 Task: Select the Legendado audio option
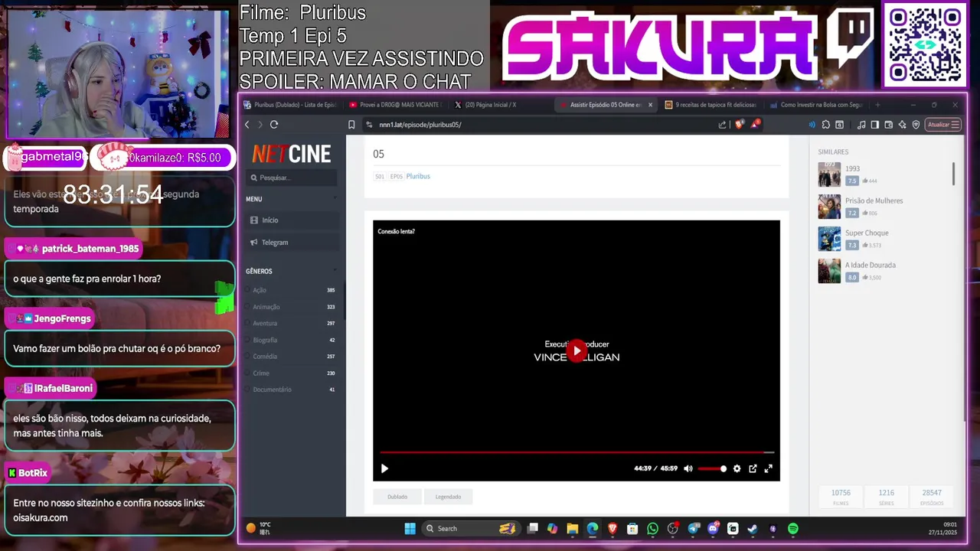pos(448,497)
